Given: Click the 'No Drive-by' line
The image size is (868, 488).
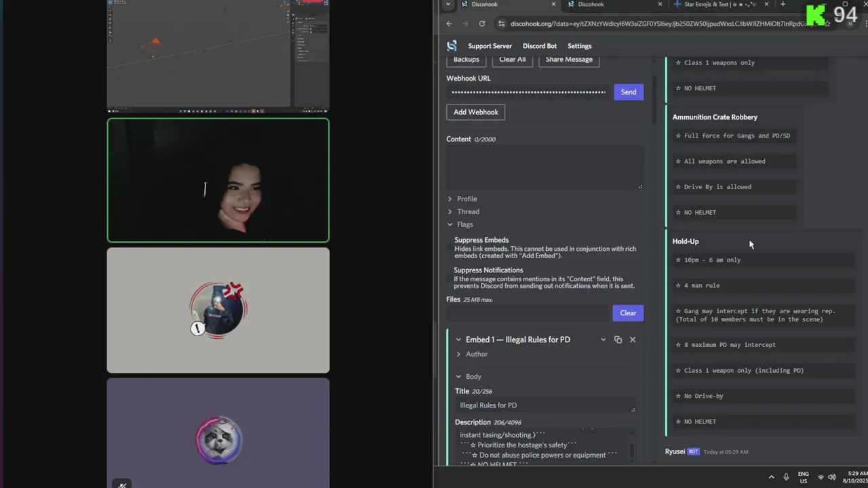Looking at the screenshot, I should tap(703, 396).
